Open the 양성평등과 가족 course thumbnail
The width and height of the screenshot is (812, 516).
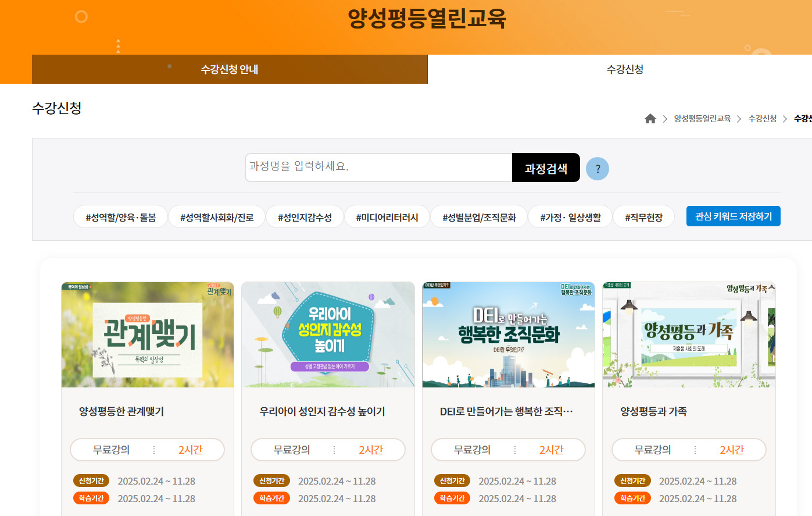click(689, 335)
